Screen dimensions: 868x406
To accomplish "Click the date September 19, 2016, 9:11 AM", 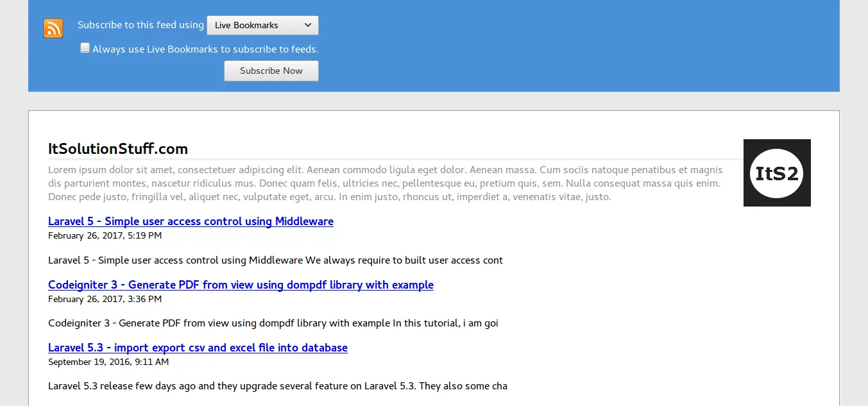I will [x=108, y=362].
